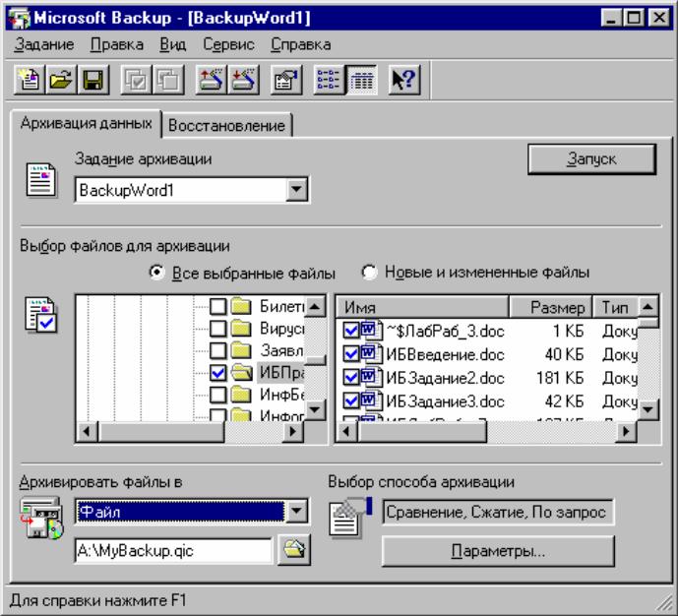Click the file list horizontal scrollbar thumb

(421, 431)
